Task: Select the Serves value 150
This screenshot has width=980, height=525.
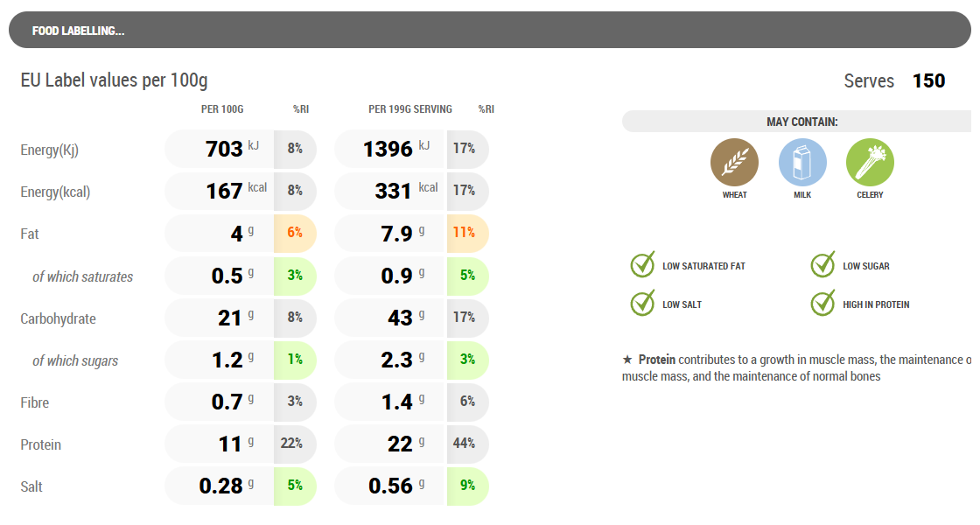Action: (x=928, y=81)
